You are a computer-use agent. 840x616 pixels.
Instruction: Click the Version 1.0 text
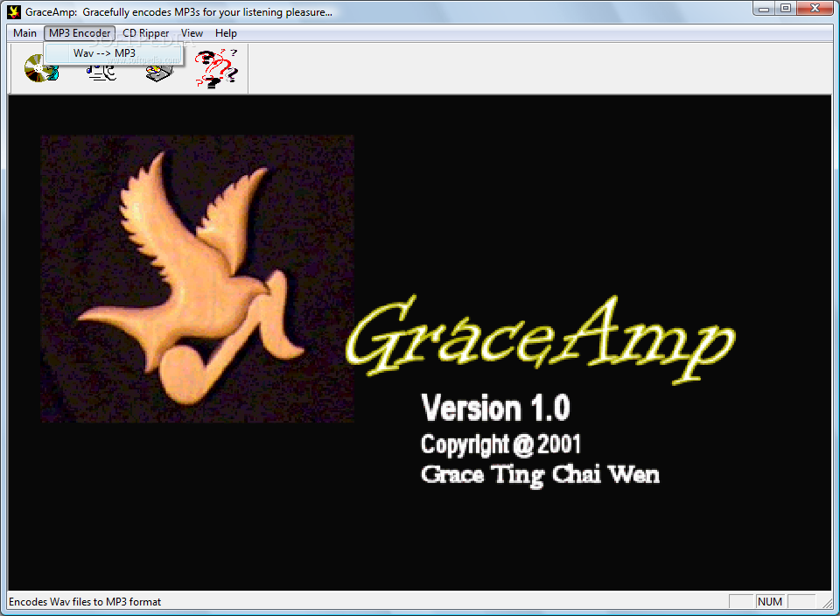(495, 408)
